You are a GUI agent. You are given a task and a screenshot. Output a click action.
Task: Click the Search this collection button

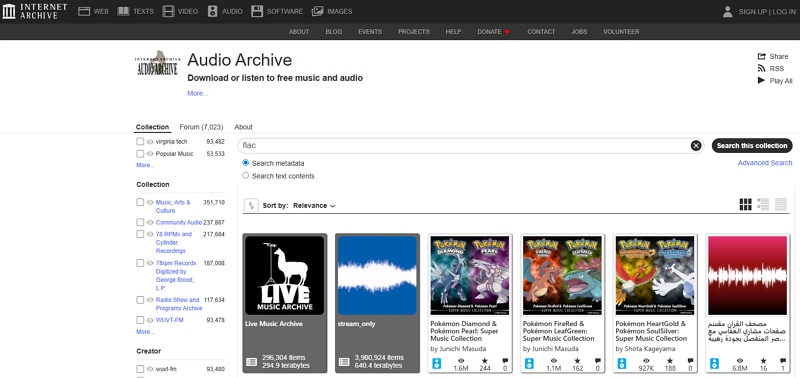coord(752,145)
